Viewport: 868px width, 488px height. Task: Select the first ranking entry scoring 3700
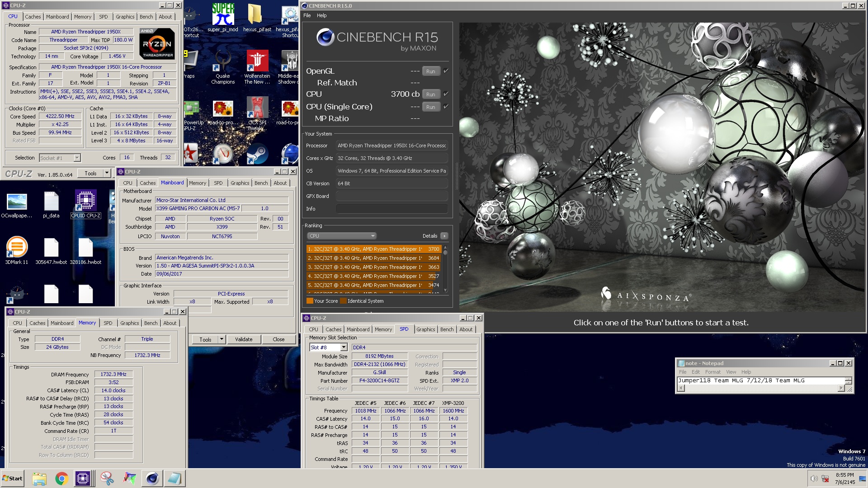point(374,249)
